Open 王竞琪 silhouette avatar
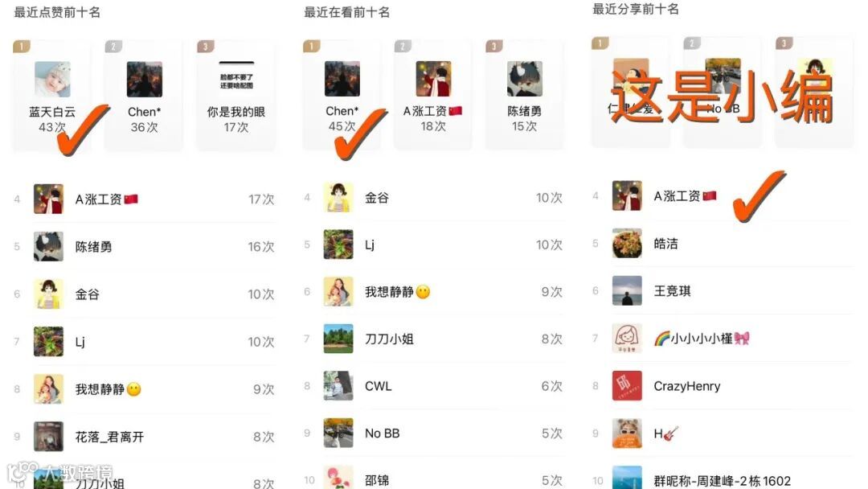Viewport: 868px width, 489px height. tap(627, 290)
